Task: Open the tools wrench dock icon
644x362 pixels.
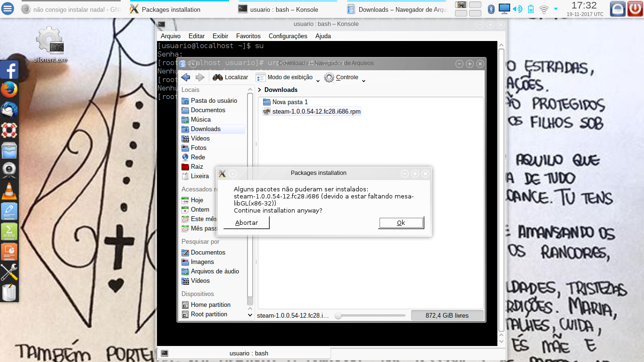Action: (9, 272)
